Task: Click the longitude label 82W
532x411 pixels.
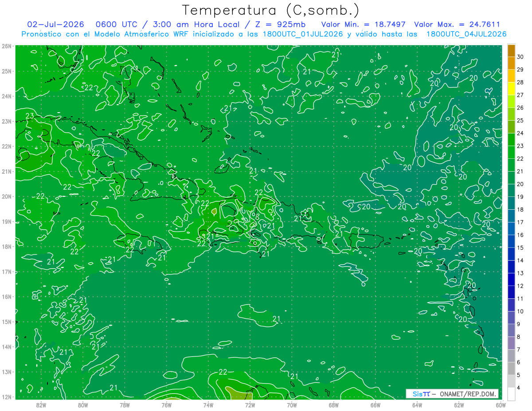Action: tap(41, 405)
